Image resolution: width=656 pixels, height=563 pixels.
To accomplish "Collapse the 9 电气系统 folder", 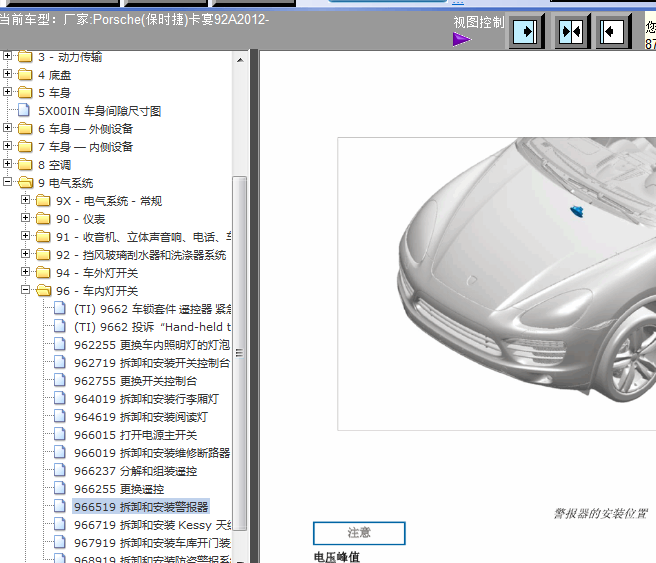I will (7, 182).
